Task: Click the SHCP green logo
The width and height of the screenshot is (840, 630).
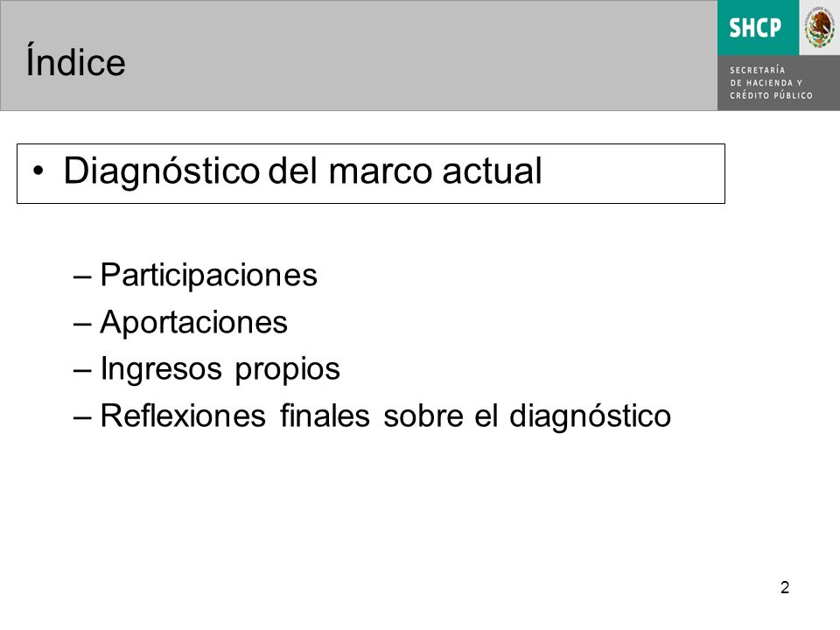Action: [758, 27]
